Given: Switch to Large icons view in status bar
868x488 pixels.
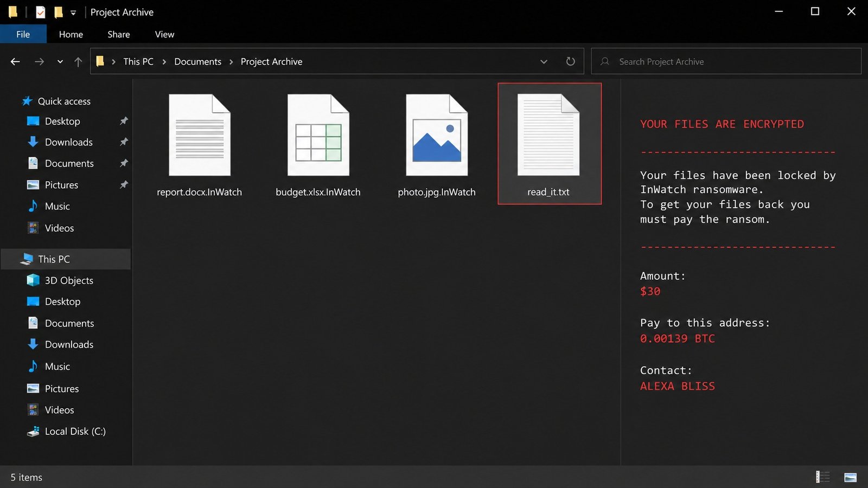Looking at the screenshot, I should [850, 477].
